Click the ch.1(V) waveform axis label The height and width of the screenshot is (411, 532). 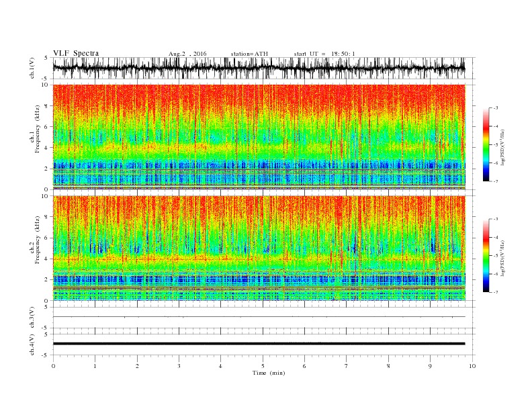click(32, 68)
